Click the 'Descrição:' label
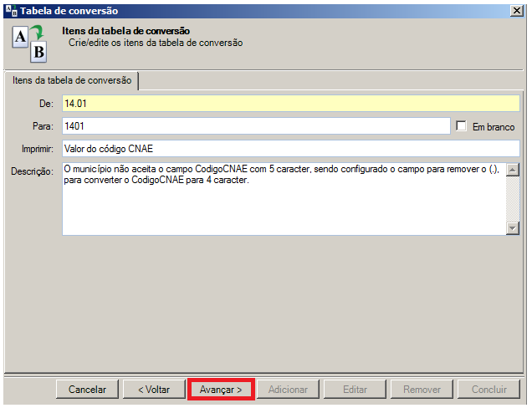532x408 pixels. tap(33, 171)
